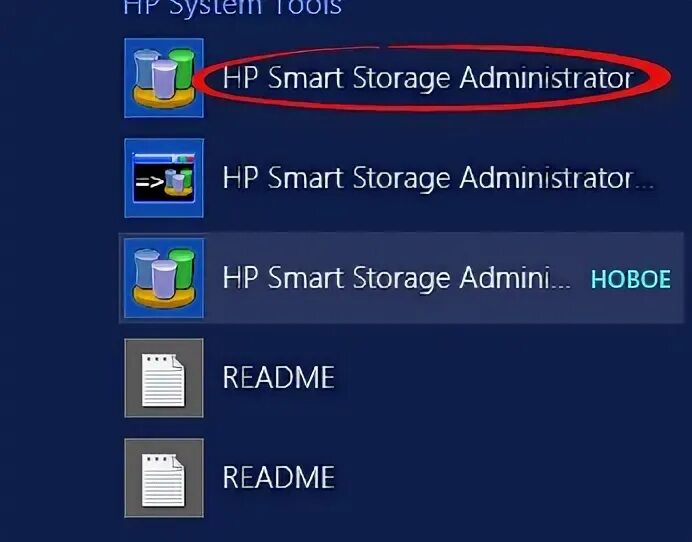
Task: Click the truncated 'HP Smart Storage Admini...' text
Action: (397, 278)
